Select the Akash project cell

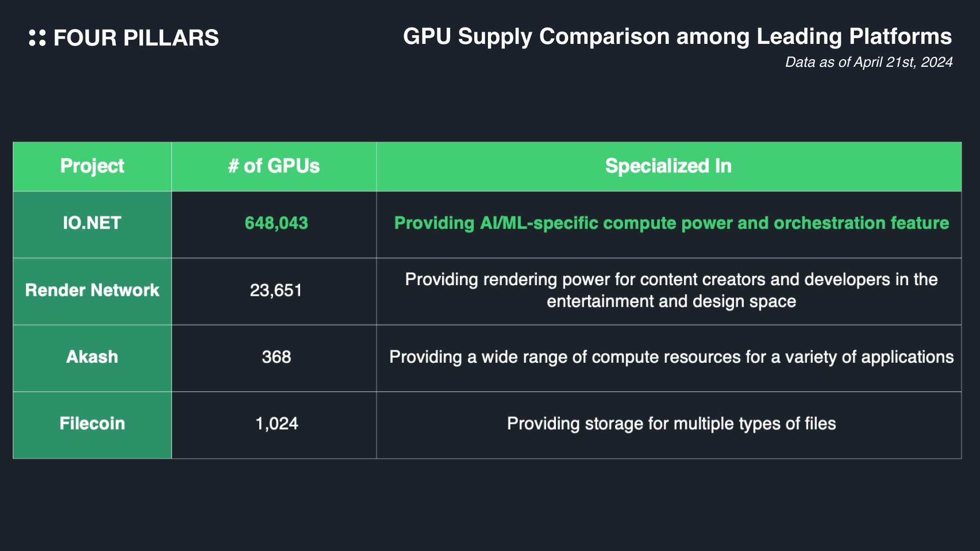click(92, 357)
